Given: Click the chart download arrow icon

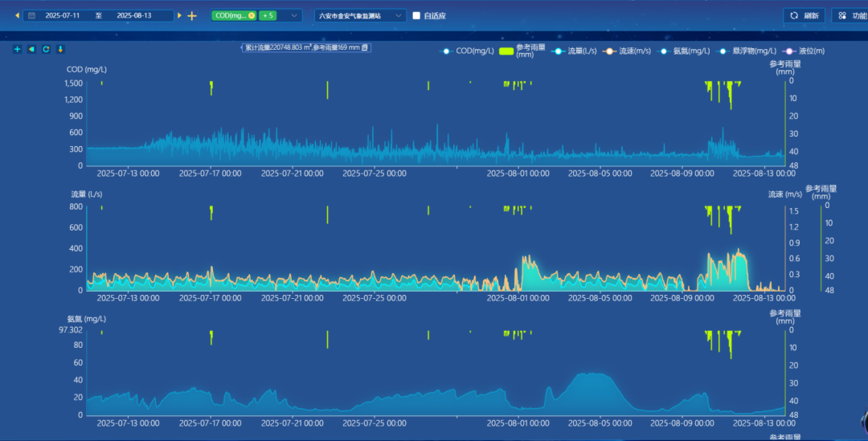Looking at the screenshot, I should coord(60,49).
